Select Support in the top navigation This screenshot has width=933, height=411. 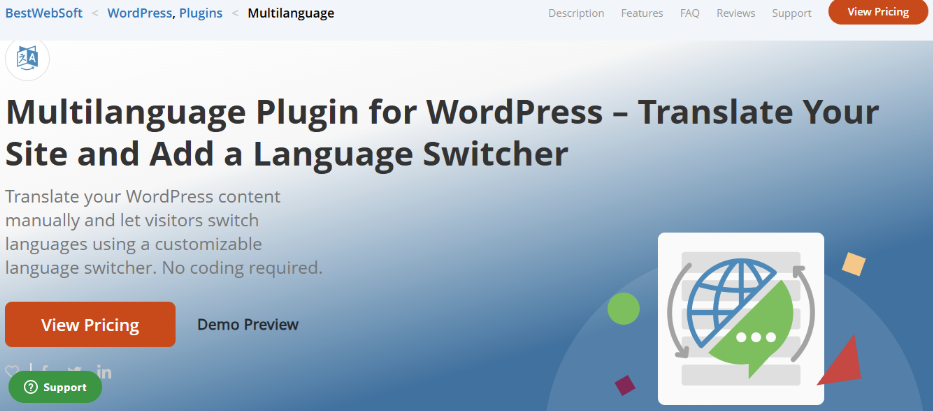[x=791, y=13]
